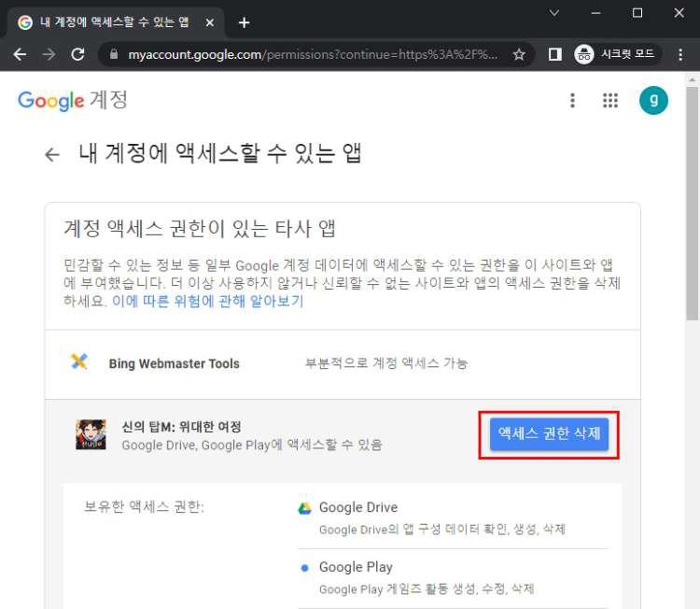Open the side panel icon

coord(555,54)
